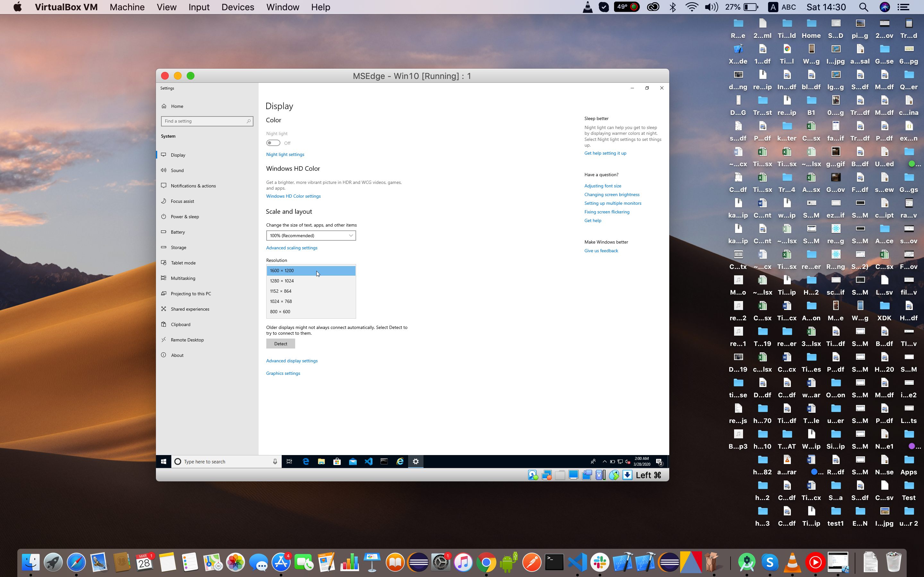Click the Find a setting search box
The width and height of the screenshot is (924, 577).
pyautogui.click(x=207, y=121)
